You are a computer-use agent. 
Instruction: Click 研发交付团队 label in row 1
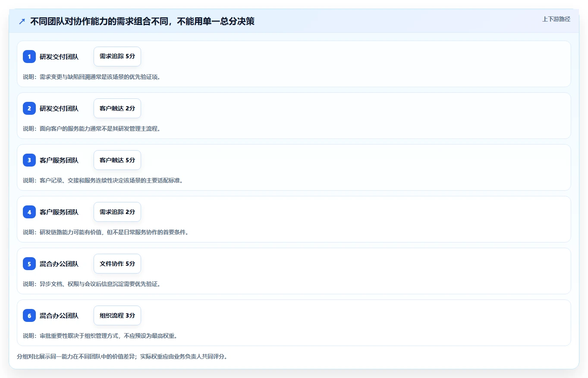coord(59,57)
